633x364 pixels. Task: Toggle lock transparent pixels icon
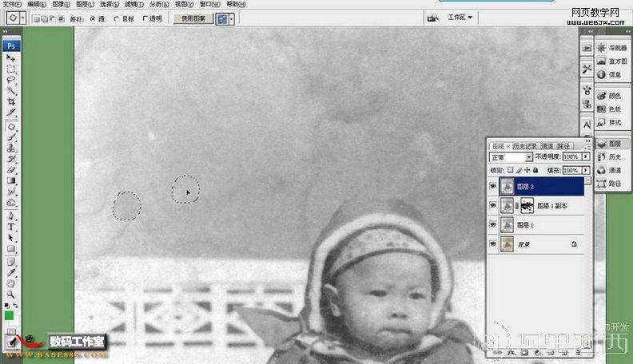(510, 170)
